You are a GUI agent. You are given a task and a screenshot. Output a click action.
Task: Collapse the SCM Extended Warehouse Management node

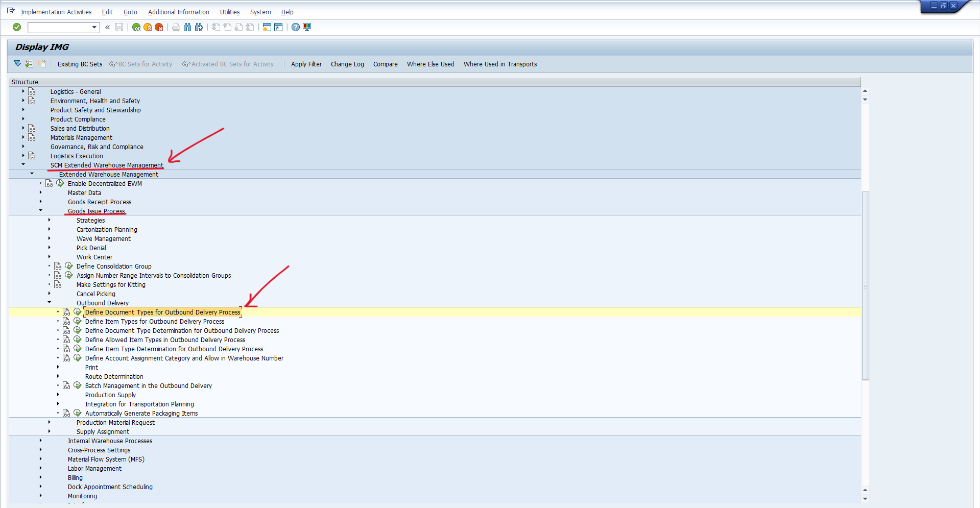click(x=23, y=164)
